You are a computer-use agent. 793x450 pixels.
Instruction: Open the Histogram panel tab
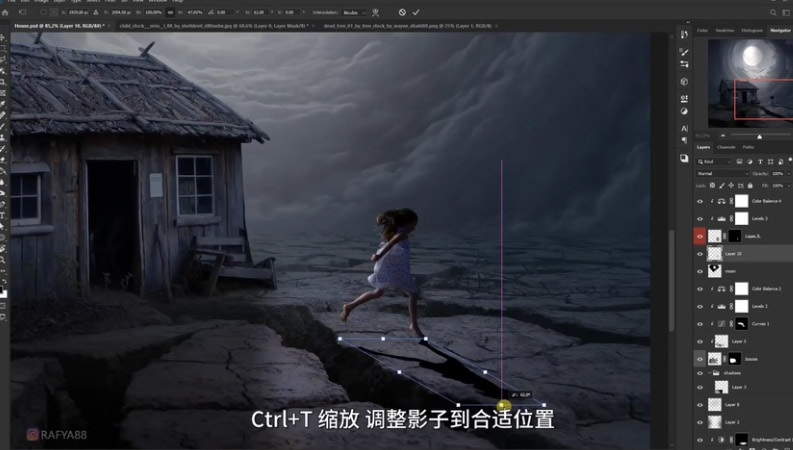point(752,31)
